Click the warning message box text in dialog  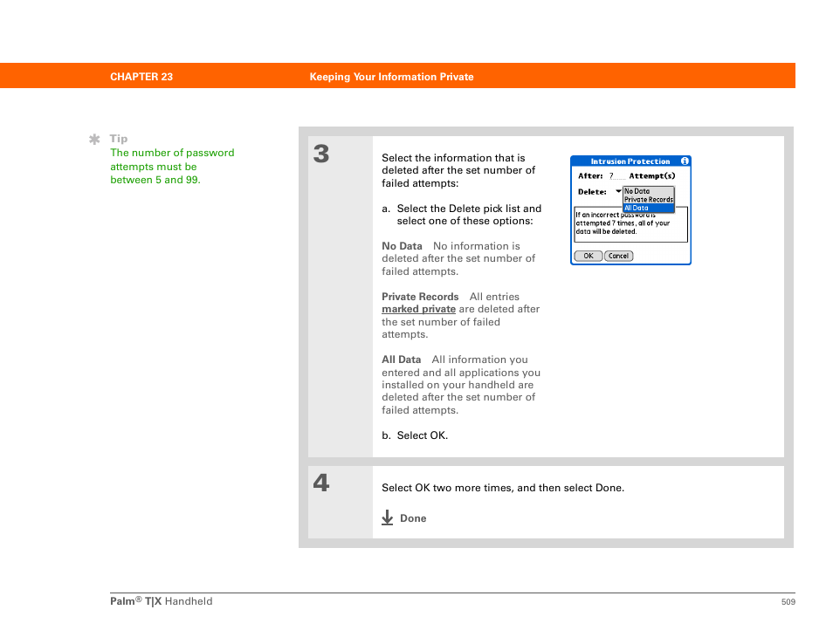(630, 223)
